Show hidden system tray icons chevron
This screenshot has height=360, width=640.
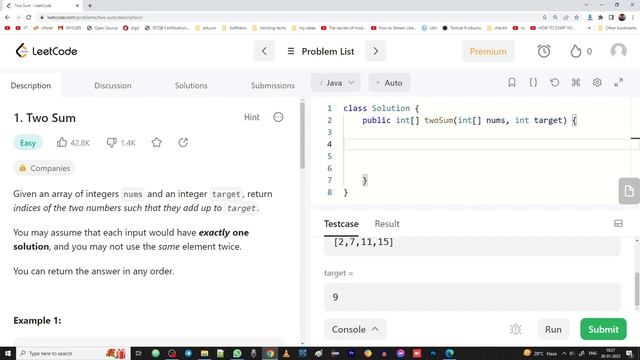click(564, 353)
